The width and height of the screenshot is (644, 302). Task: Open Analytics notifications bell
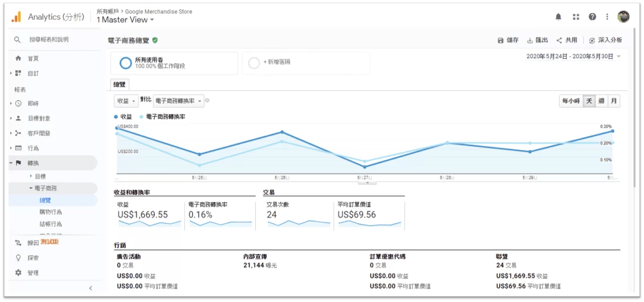pyautogui.click(x=559, y=16)
